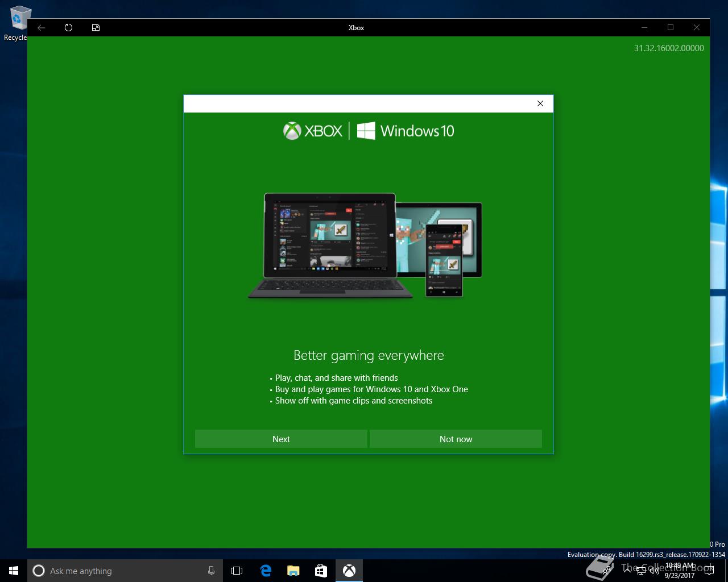Select the Xbox taskbar icon
This screenshot has width=728, height=582.
coord(349,571)
